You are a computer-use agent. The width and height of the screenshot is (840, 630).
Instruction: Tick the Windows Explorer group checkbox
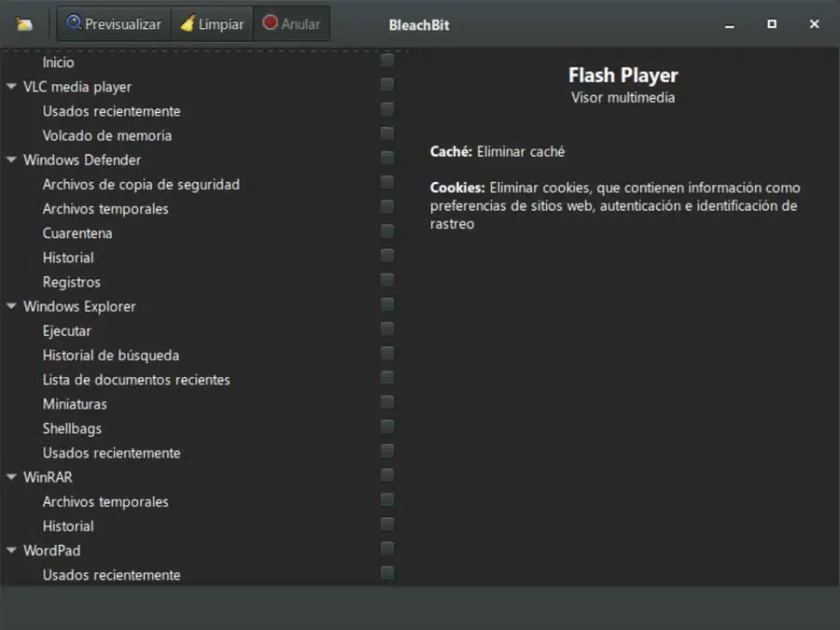click(x=386, y=303)
